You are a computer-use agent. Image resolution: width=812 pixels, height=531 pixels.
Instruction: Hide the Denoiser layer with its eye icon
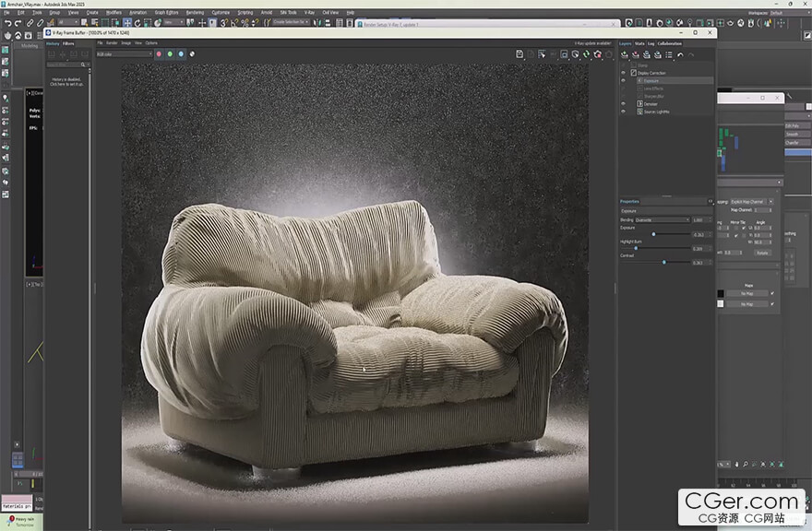[x=623, y=104]
